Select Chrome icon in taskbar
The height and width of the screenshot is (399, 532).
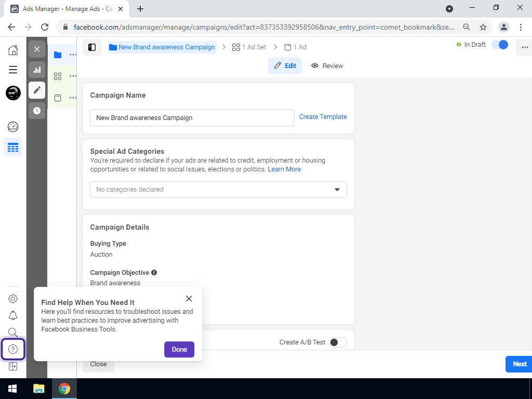tap(64, 389)
